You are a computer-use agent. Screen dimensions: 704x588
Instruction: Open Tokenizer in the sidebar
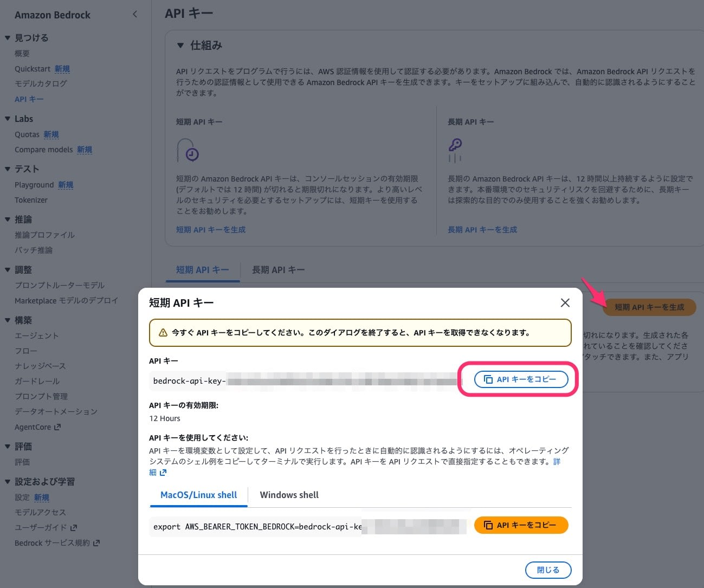(31, 200)
